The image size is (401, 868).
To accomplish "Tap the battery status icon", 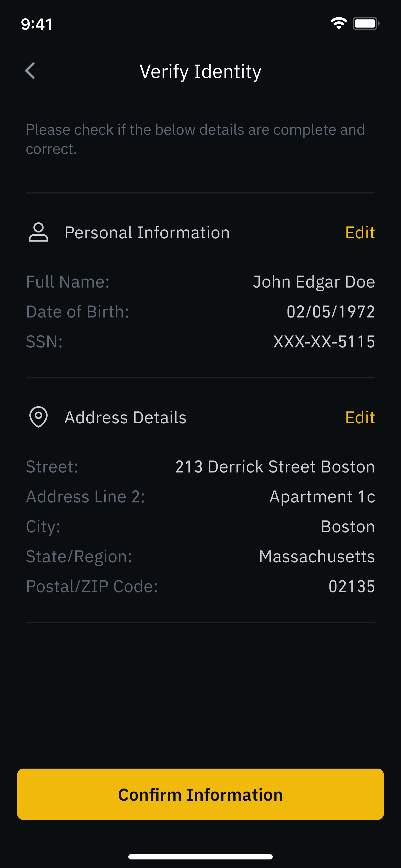I will pyautogui.click(x=366, y=23).
